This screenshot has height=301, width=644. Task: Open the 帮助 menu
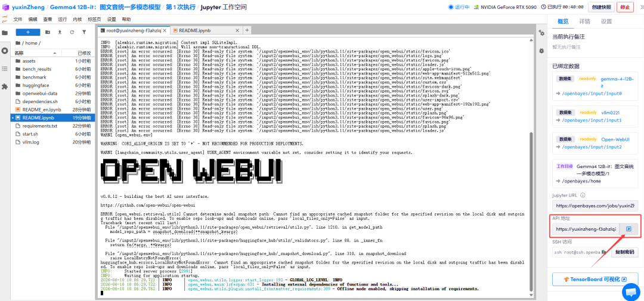(x=126, y=19)
